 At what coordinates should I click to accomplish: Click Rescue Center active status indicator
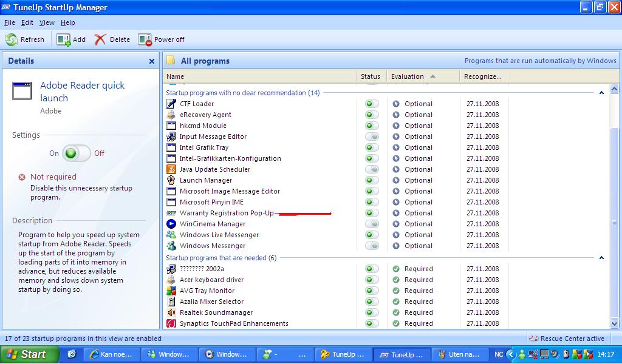point(567,339)
